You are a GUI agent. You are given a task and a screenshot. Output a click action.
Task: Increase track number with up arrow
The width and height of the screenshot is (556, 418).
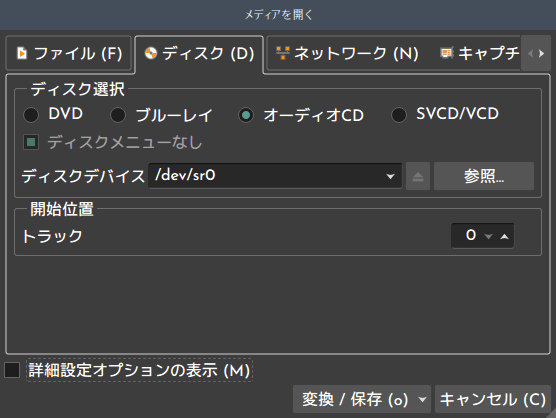pyautogui.click(x=505, y=236)
